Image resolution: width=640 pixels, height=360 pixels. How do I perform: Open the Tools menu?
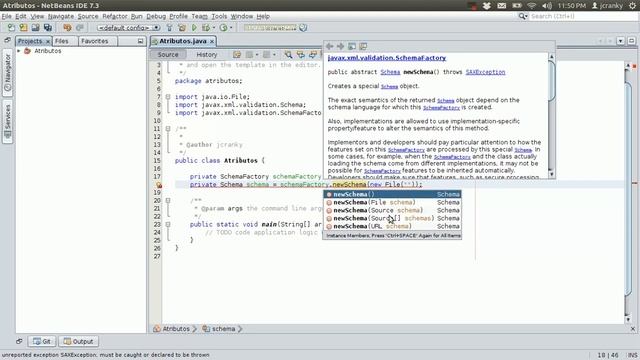219,16
